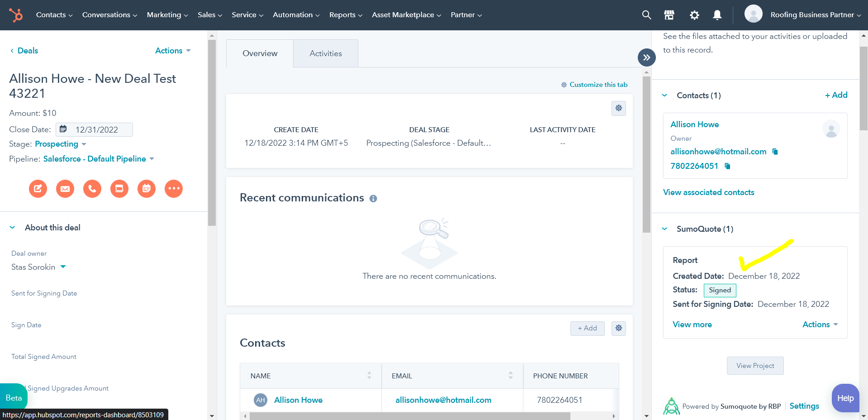
Task: Change the Prospecting stage dropdown
Action: coord(61,144)
